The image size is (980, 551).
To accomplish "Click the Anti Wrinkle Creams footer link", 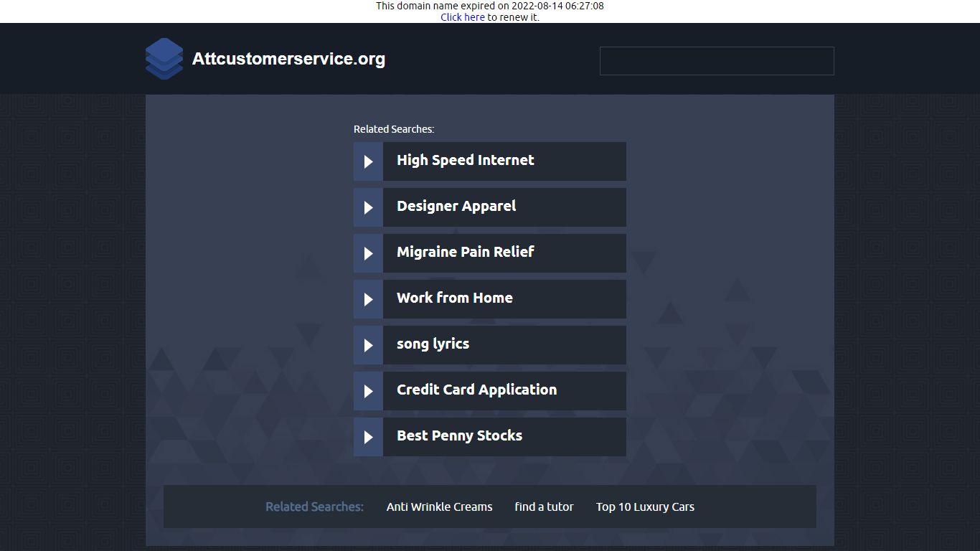I will pyautogui.click(x=440, y=507).
